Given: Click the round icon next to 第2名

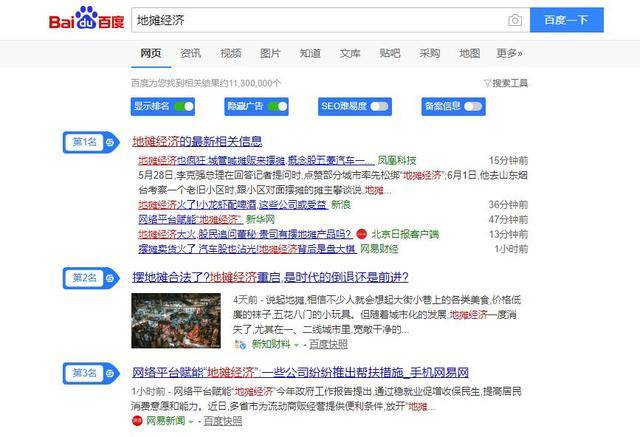Looking at the screenshot, I should [x=110, y=277].
